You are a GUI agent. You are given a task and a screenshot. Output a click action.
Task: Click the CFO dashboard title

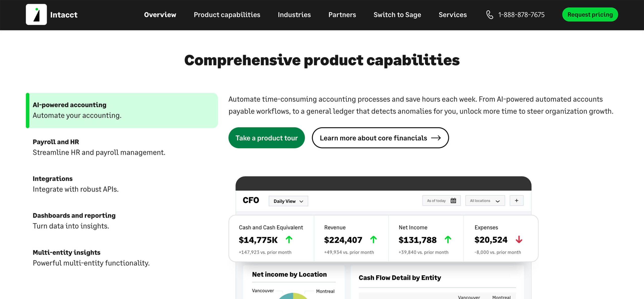251,200
